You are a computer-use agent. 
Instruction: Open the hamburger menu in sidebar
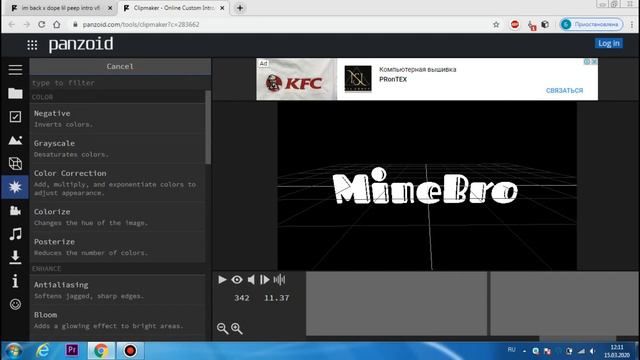15,70
